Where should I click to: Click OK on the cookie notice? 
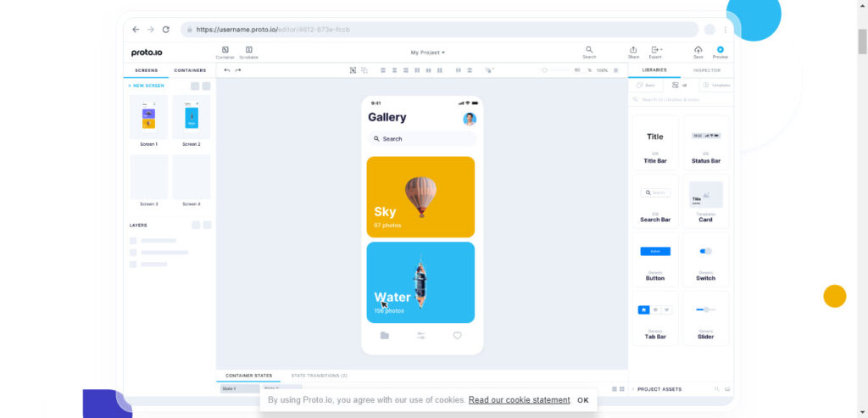(583, 400)
